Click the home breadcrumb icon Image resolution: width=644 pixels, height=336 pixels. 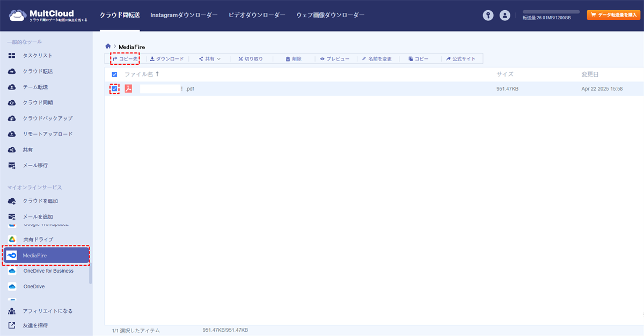(108, 47)
